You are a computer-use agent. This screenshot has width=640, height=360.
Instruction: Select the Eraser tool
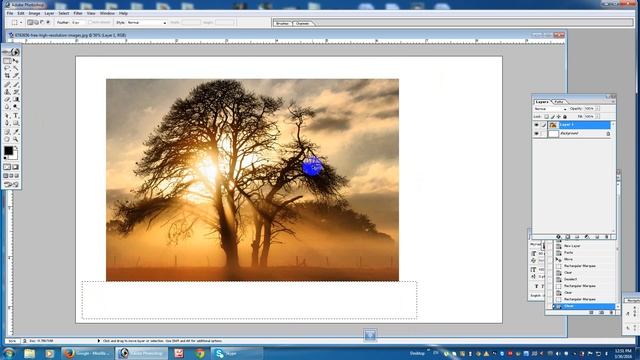point(7,99)
